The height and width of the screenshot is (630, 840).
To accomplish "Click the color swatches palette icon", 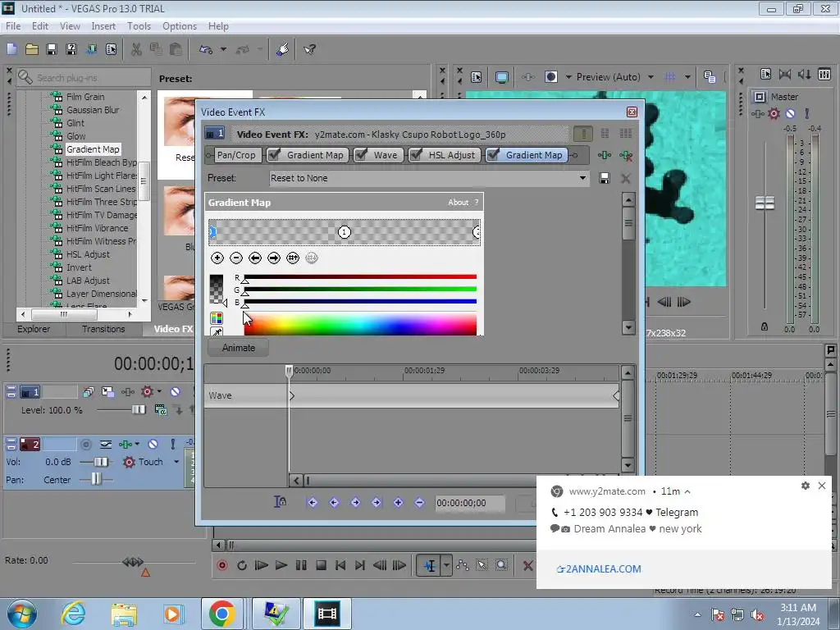I will [x=217, y=318].
